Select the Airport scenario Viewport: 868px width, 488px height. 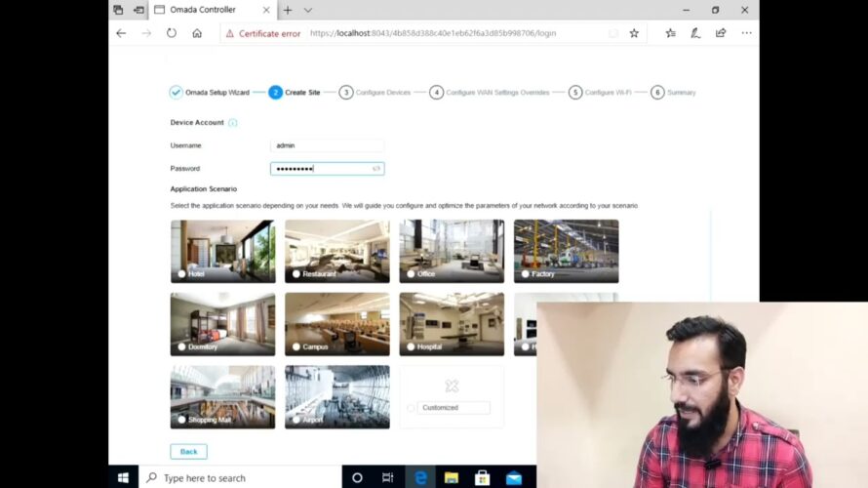[337, 397]
